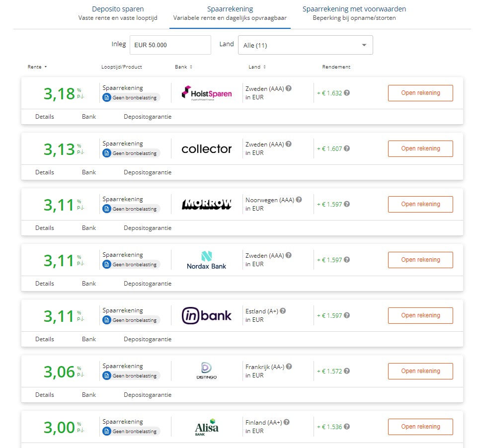Click the Nordax Bank logo

click(206, 260)
